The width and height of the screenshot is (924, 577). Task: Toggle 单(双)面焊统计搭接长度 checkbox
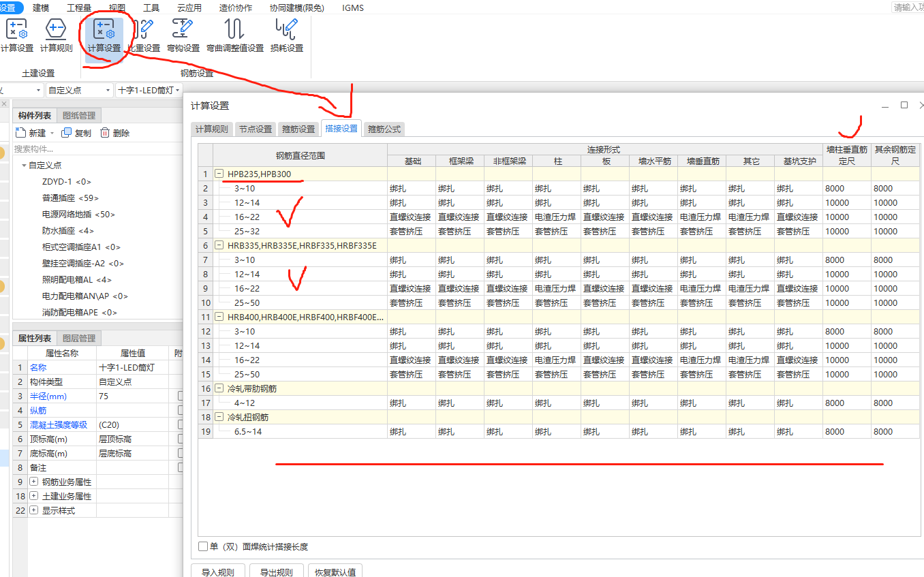tap(203, 546)
